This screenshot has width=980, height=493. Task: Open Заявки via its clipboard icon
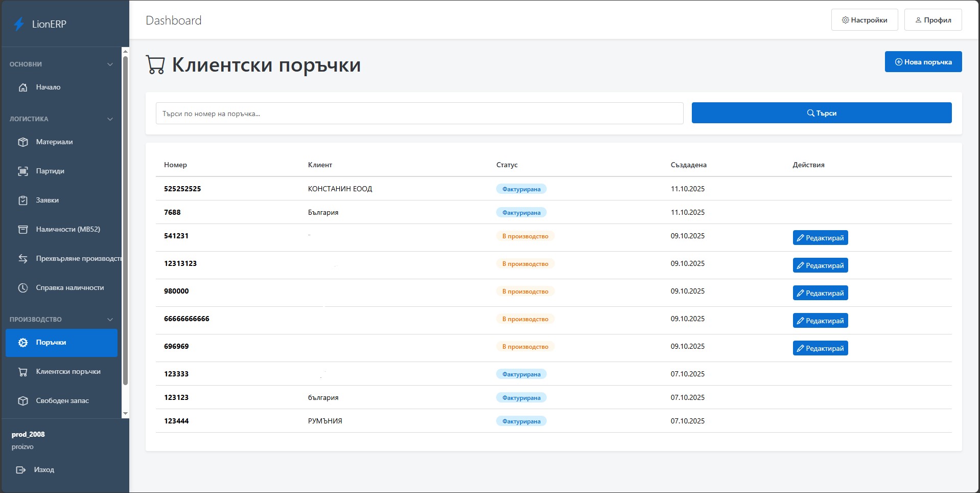pyautogui.click(x=23, y=200)
